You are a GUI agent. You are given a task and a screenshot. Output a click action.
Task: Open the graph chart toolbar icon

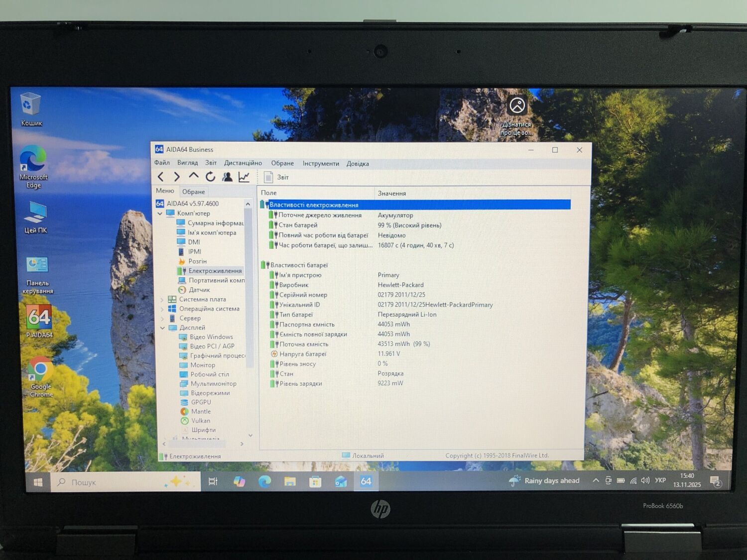click(244, 177)
